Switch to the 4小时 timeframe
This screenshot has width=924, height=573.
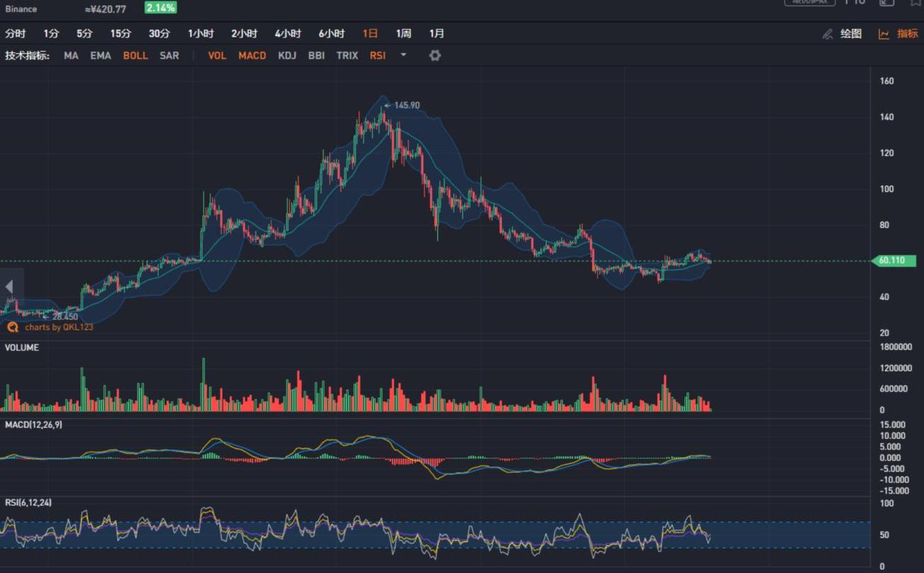288,33
